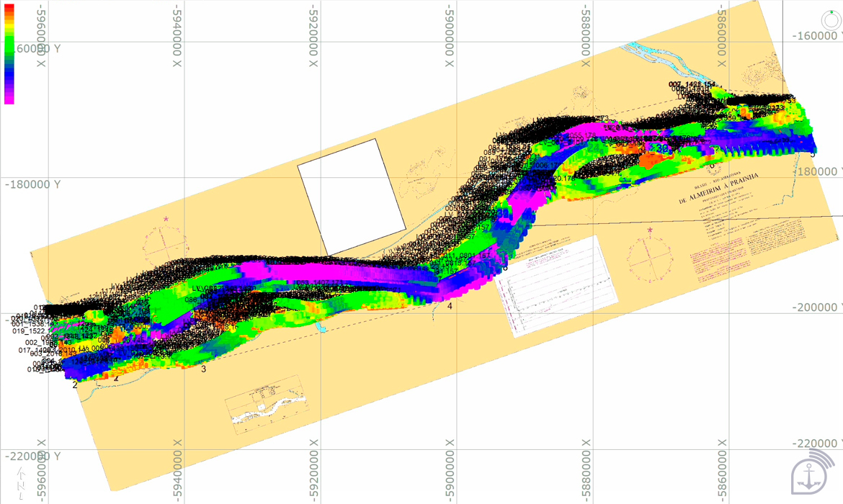Click the view rotation ring control
Screen dimensions: 843x504
(x=831, y=20)
